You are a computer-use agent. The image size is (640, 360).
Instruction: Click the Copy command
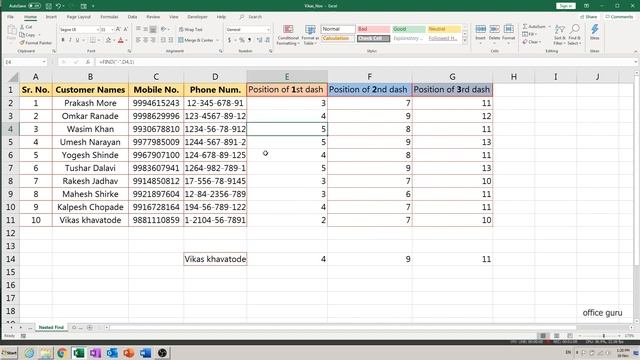pos(27,35)
